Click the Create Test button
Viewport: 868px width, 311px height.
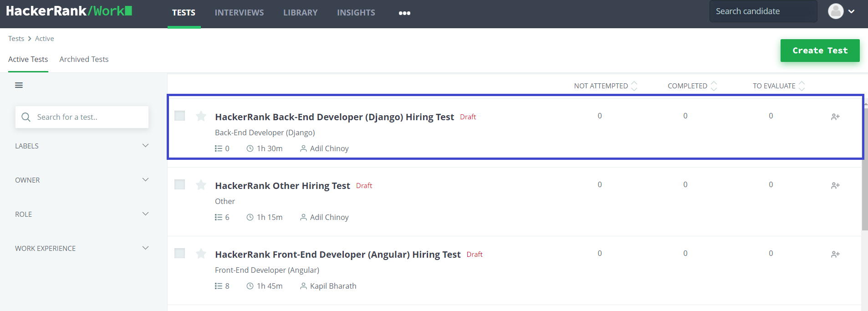click(820, 51)
